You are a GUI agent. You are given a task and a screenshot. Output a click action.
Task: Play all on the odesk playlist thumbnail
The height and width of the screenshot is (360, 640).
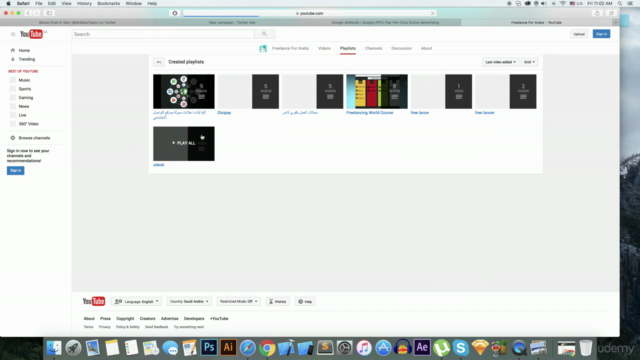coord(184,143)
